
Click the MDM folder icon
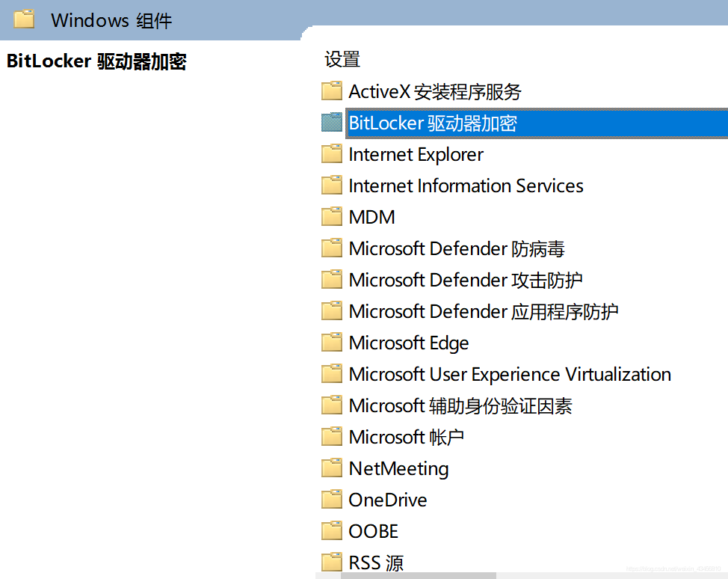332,216
